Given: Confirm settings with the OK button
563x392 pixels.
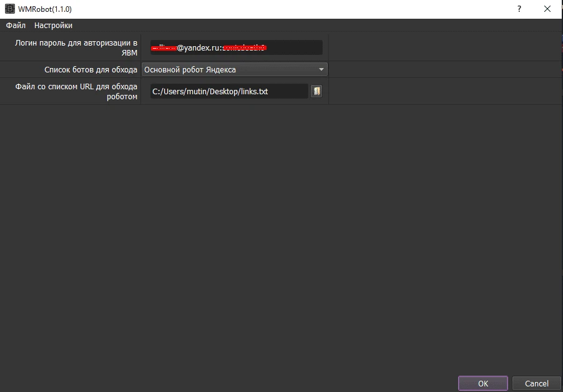Looking at the screenshot, I should click(x=483, y=383).
